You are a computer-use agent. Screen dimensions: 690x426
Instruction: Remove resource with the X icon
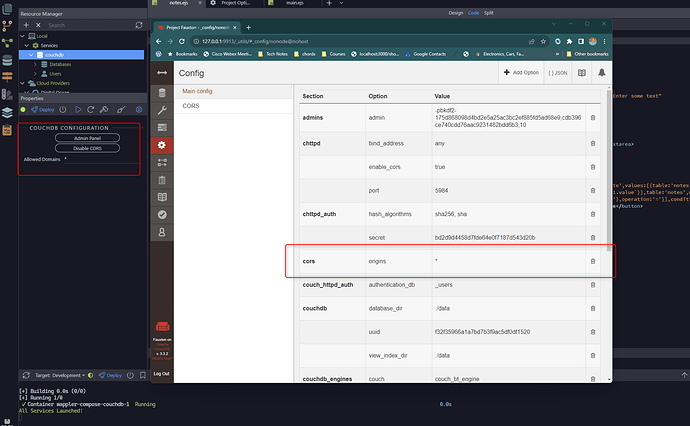[x=38, y=25]
